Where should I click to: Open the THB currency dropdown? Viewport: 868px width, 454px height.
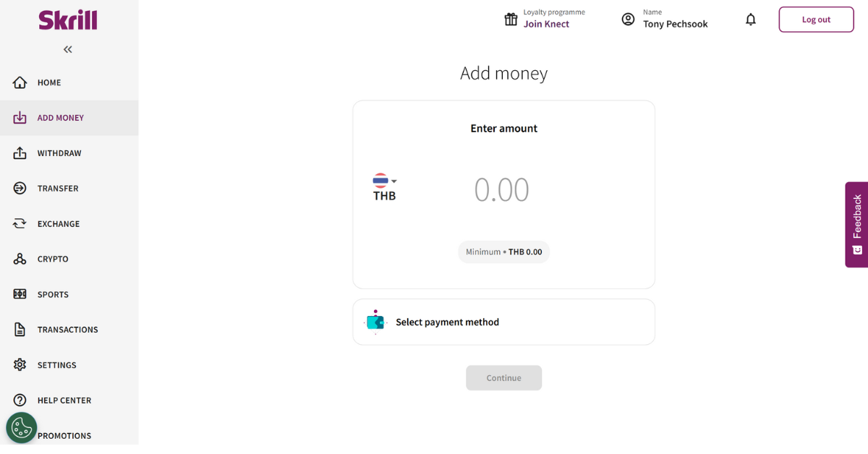coord(385,187)
